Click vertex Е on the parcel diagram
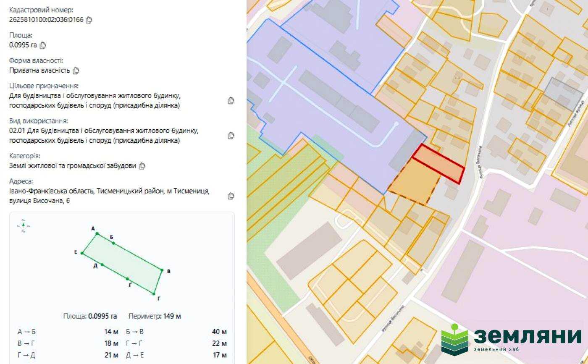Viewport: 588px width, 364px height. click(x=82, y=253)
